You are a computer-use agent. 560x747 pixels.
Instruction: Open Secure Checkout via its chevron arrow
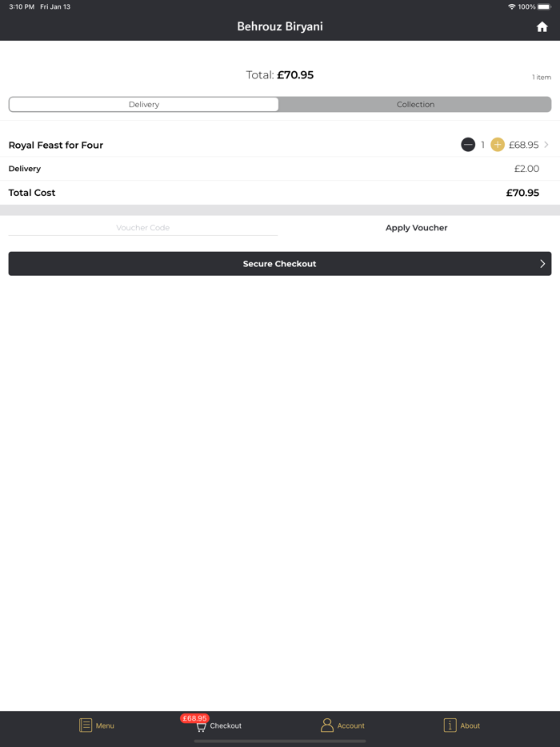tap(542, 263)
